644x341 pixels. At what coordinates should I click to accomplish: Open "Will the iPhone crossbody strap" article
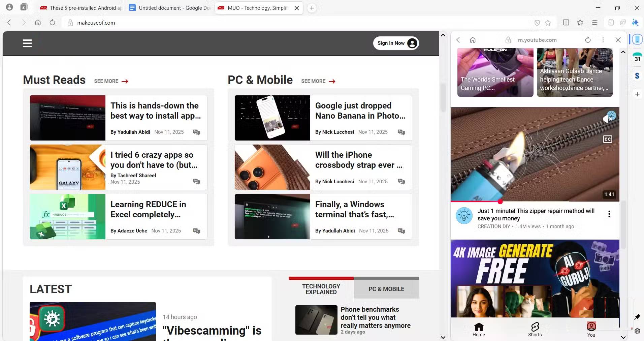359,160
